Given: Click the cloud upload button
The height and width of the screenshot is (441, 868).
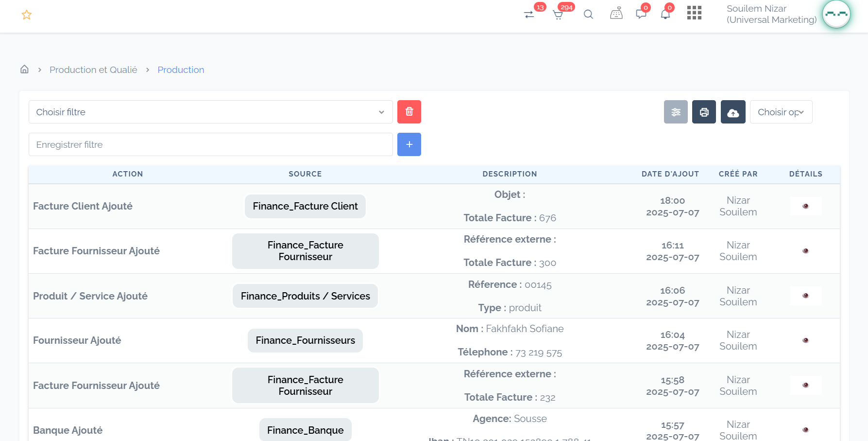Looking at the screenshot, I should tap(733, 112).
